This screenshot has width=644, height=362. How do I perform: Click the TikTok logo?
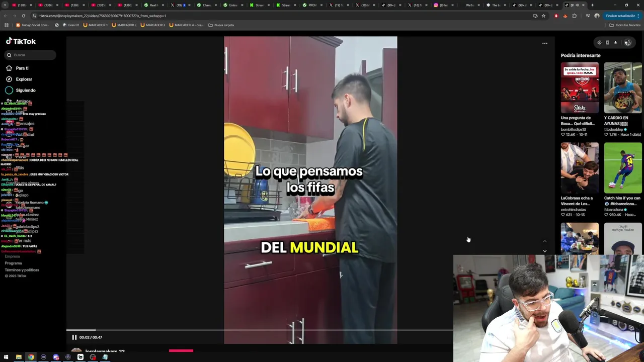[x=21, y=41]
